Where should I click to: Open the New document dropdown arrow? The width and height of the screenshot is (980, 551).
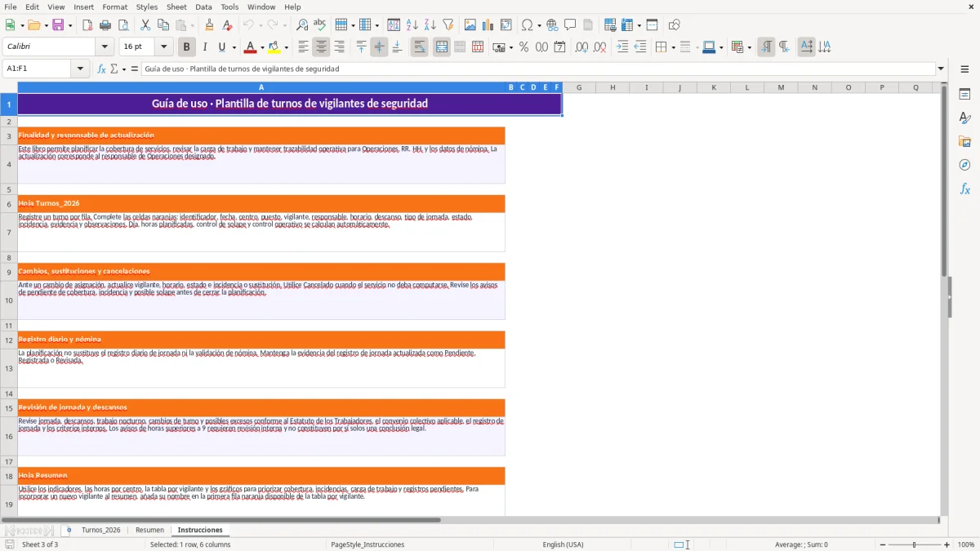click(x=23, y=25)
